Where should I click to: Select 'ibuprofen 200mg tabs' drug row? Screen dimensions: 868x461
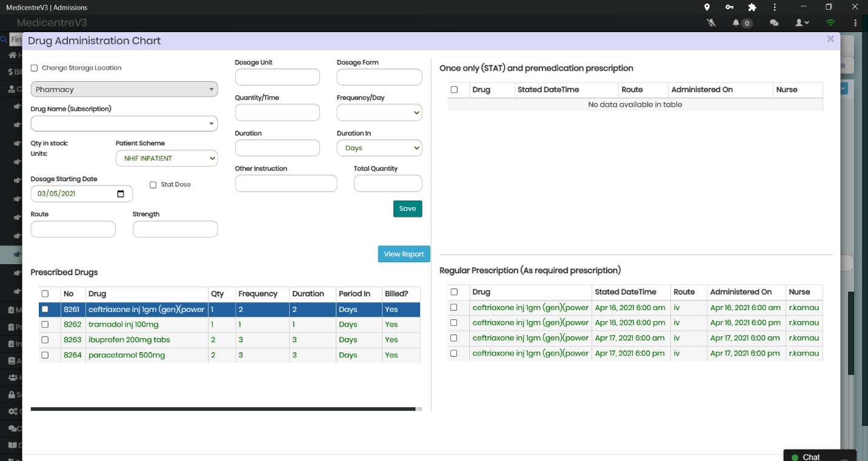[x=129, y=340]
